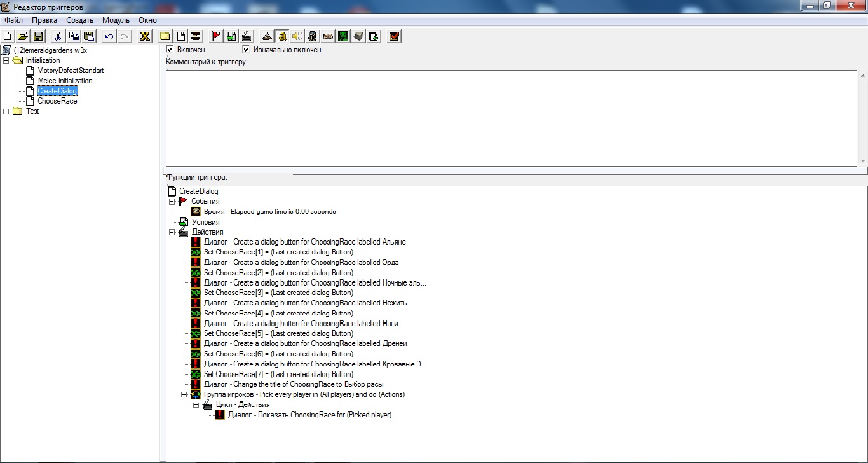Select the dialog button action labelled Нежить

coord(305,303)
